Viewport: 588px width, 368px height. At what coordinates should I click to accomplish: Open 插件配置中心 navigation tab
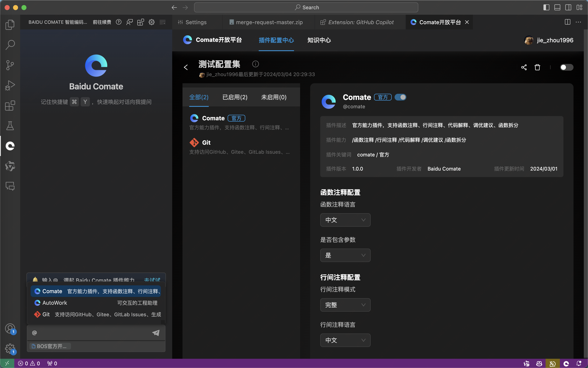click(276, 40)
